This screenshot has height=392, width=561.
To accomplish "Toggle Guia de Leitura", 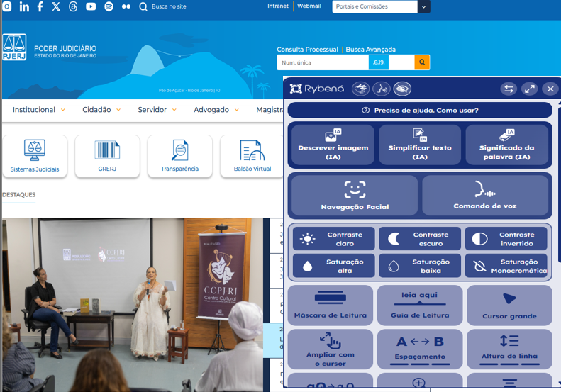I will [x=420, y=305].
